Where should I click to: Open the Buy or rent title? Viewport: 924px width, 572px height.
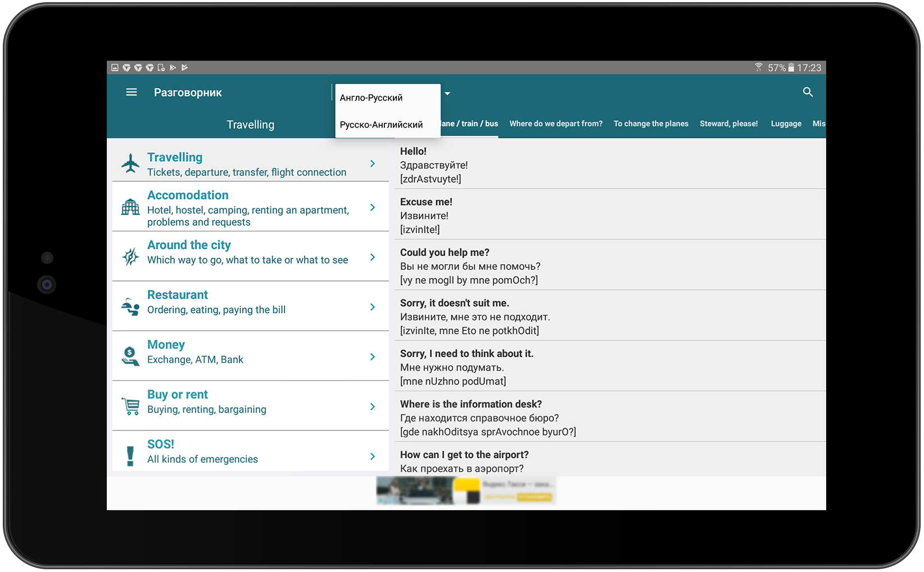click(178, 394)
